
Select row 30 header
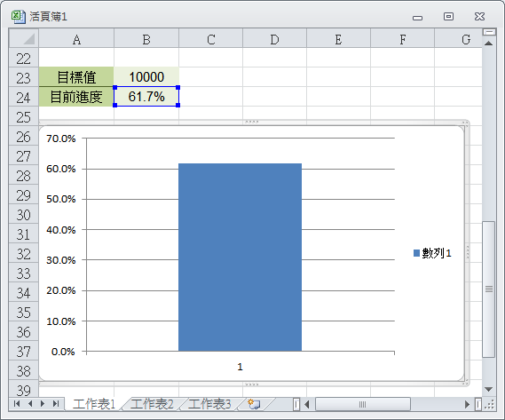[23, 215]
